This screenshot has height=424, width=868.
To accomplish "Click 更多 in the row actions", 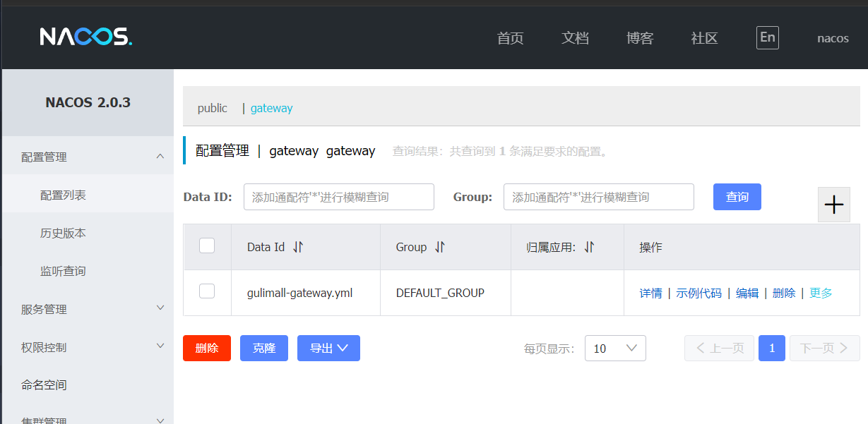I will pyautogui.click(x=821, y=293).
